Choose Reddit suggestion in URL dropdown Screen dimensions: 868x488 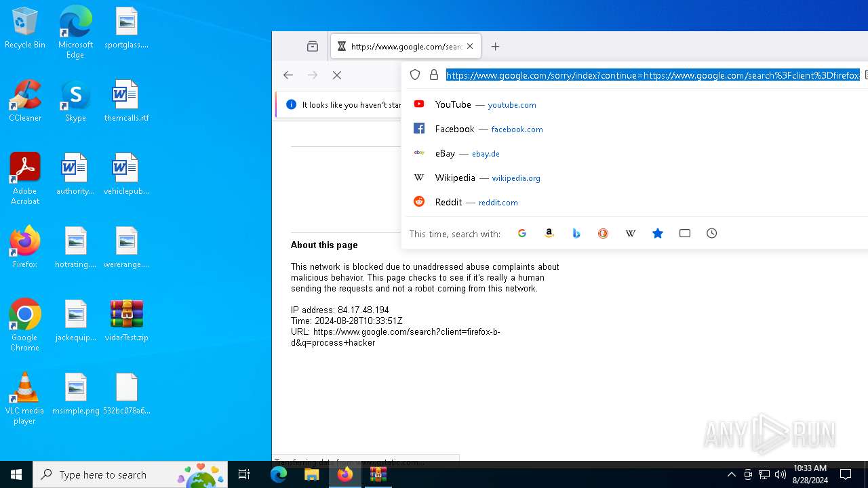click(636, 202)
